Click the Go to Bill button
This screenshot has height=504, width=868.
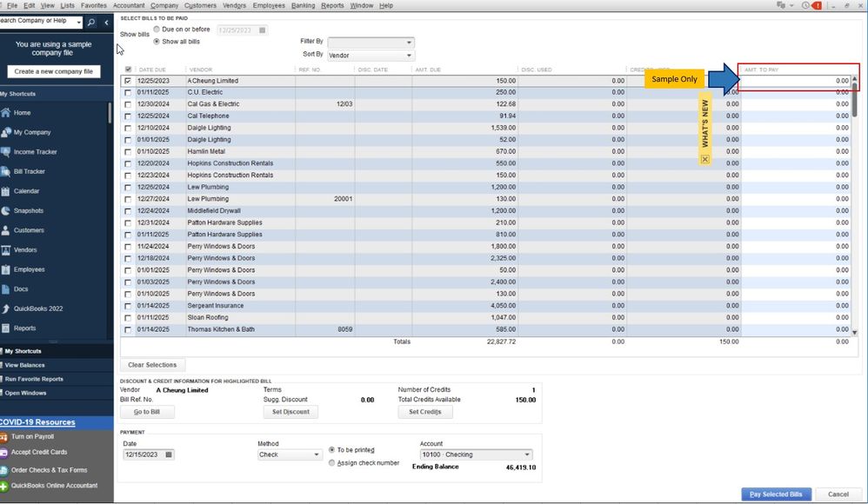coord(147,412)
